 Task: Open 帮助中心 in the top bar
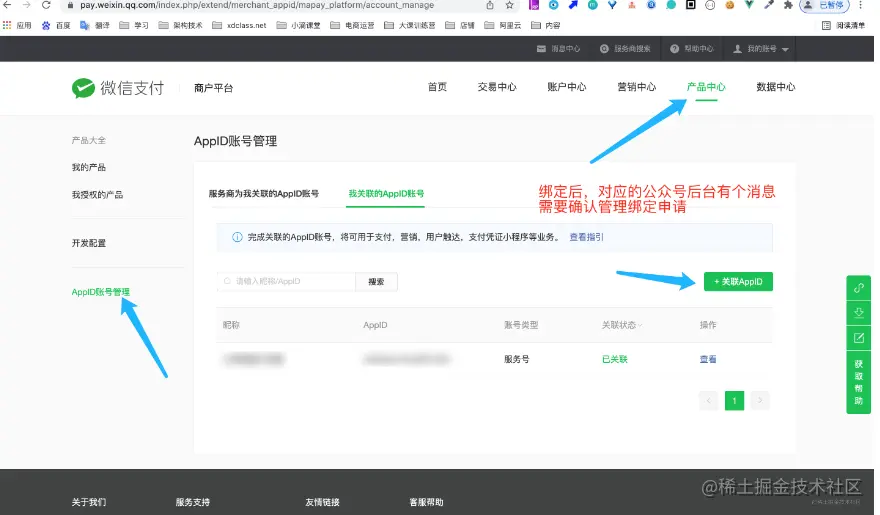pos(692,49)
